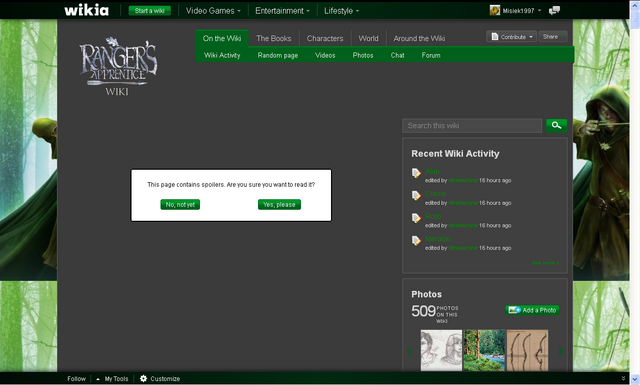Open a Random page
Screen dimensions: 640x385
pos(278,55)
